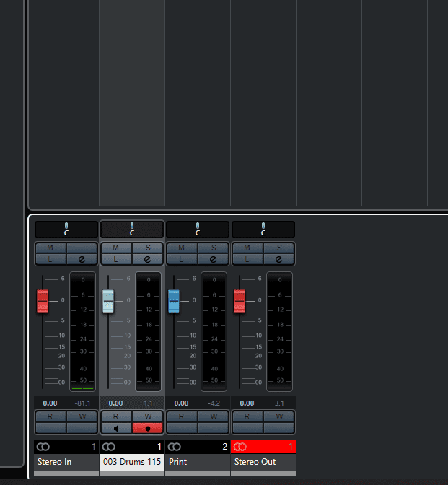Reset the 1.1 peak value on 003 Drums 115

(x=148, y=403)
